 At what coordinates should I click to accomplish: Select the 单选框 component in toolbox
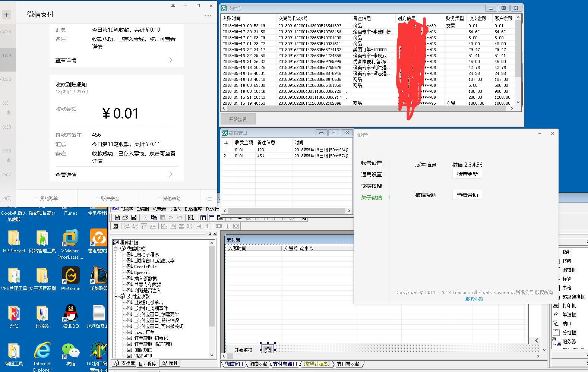(565, 315)
